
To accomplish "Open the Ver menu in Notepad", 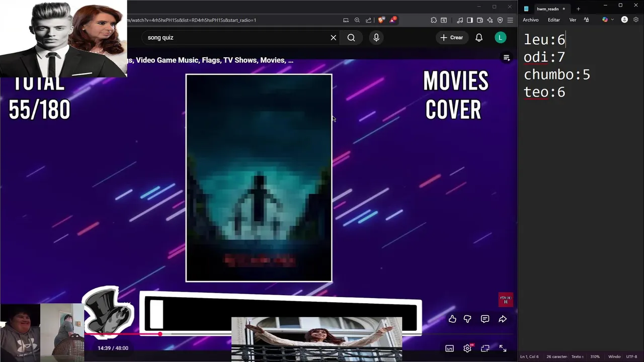I will 573,20.
